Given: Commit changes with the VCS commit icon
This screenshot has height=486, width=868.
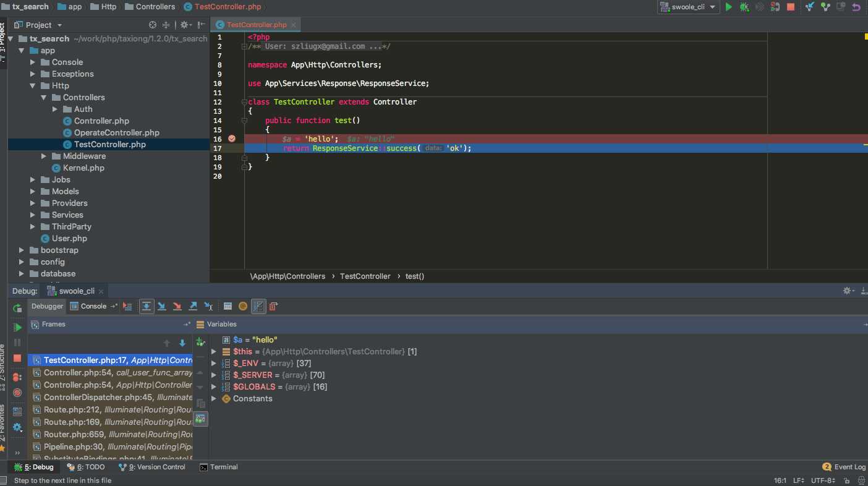Looking at the screenshot, I should [x=825, y=7].
